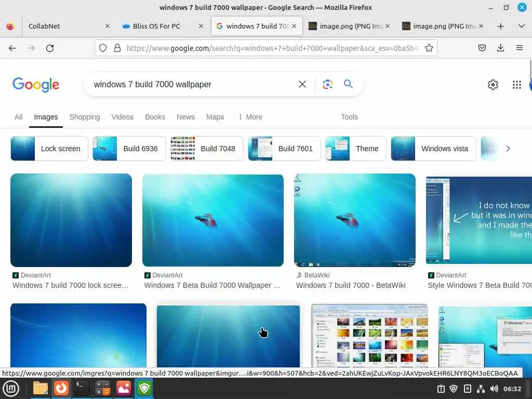Screen dimensions: 532x399
Task: Close the windows 7 build 7000 tab
Action: coord(294,26)
